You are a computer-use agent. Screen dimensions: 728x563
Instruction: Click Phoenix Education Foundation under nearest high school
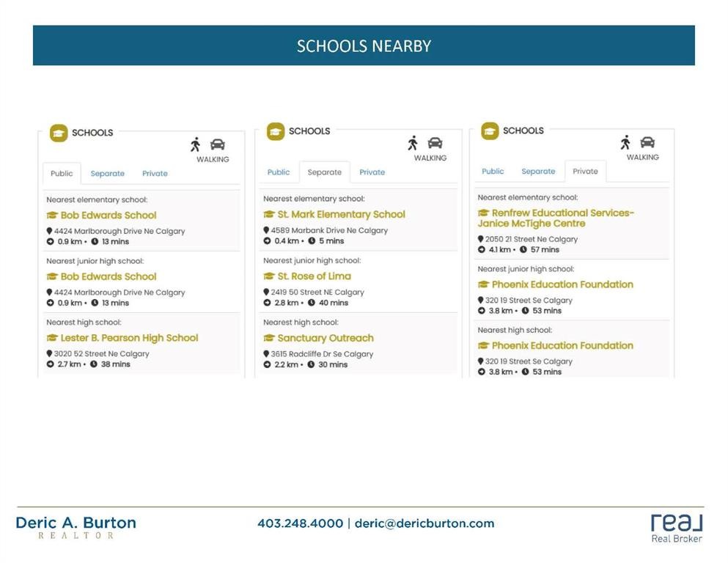click(x=562, y=345)
